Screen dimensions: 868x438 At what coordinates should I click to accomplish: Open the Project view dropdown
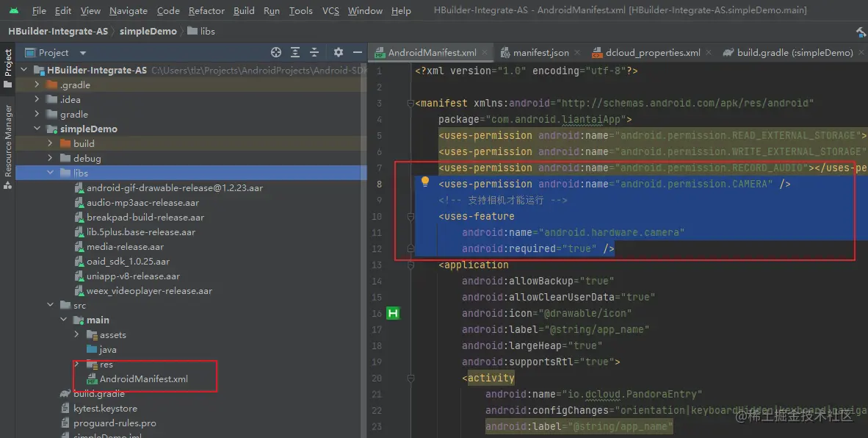[82, 53]
